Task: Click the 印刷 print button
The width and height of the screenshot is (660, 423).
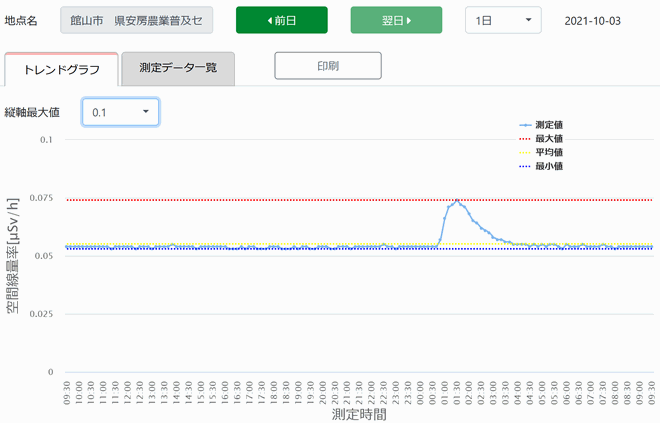Action: pos(328,66)
